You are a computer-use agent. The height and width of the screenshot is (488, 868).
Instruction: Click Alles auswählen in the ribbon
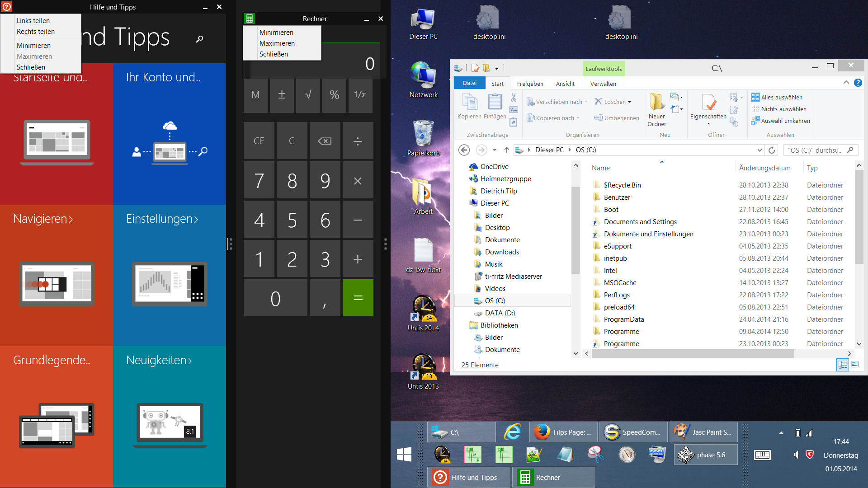(781, 97)
